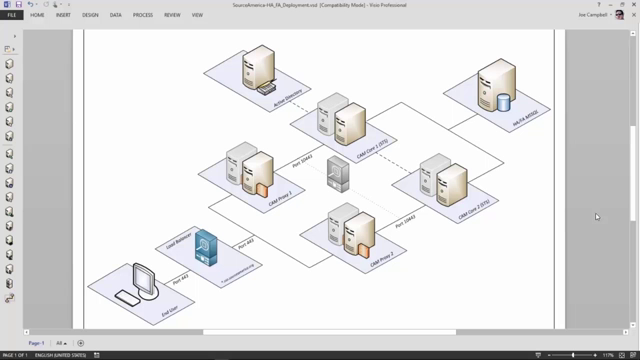
Task: Click the Active Directory text label
Action: click(288, 98)
